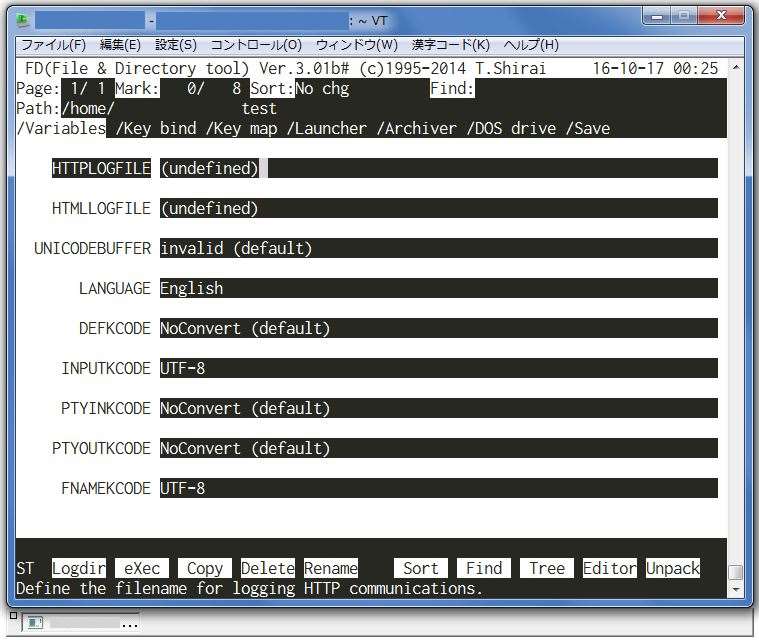Select the /Key map tab
The image size is (759, 640).
tap(242, 128)
